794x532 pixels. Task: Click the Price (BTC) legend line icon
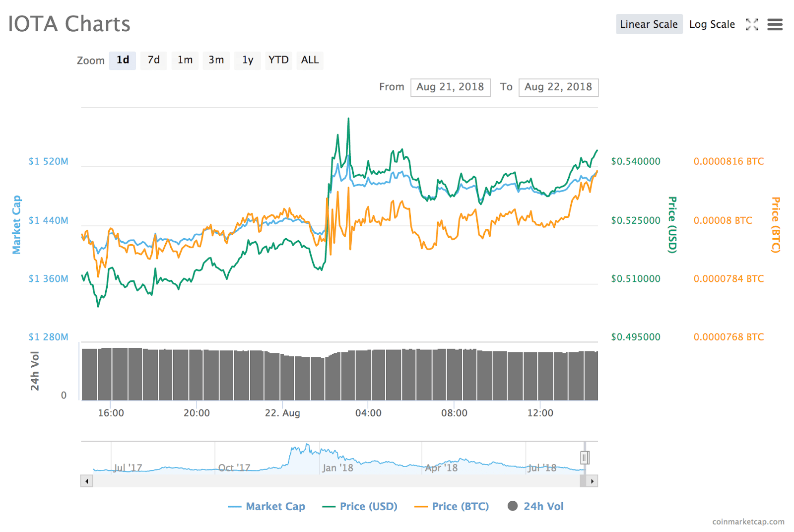tap(421, 506)
